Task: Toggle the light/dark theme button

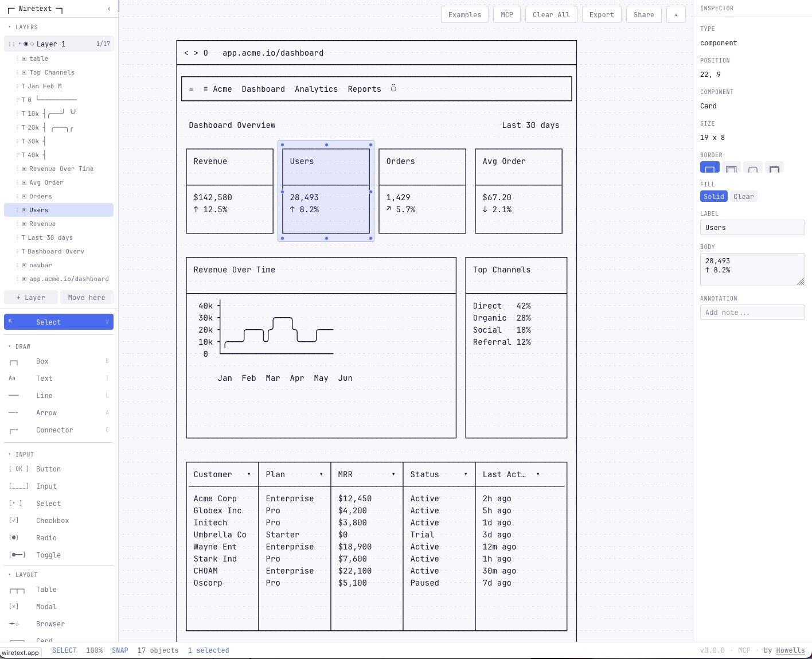Action: click(676, 15)
